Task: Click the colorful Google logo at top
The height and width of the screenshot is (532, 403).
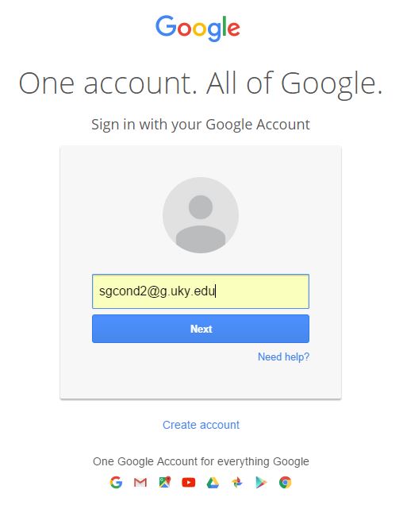Action: pyautogui.click(x=198, y=28)
